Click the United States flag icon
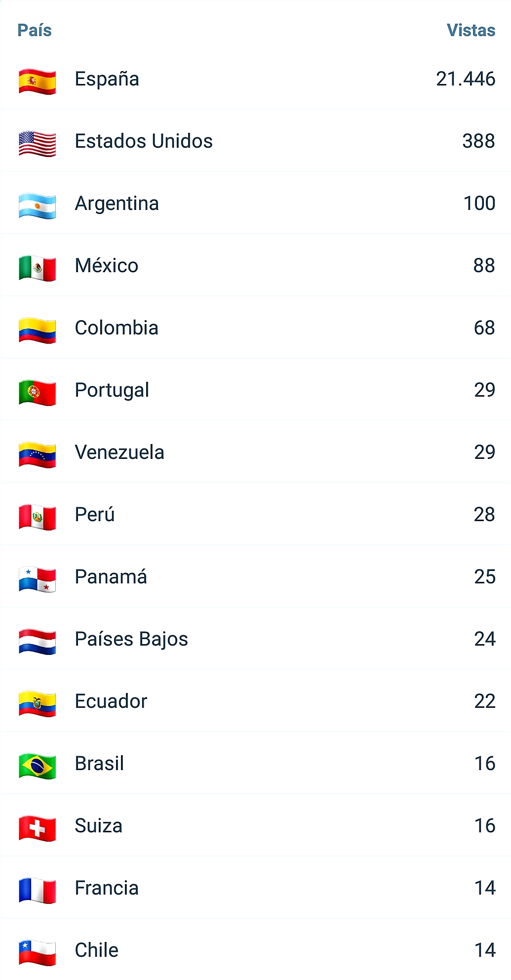Image resolution: width=511 pixels, height=980 pixels. coord(37,143)
